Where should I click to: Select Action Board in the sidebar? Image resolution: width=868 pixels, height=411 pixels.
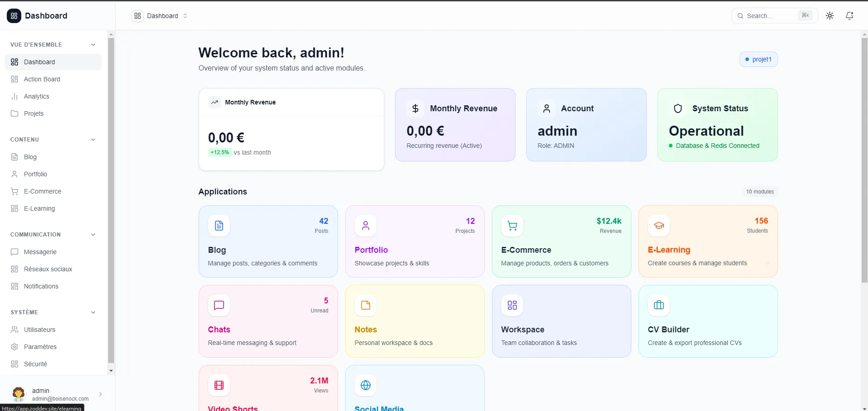[42, 79]
